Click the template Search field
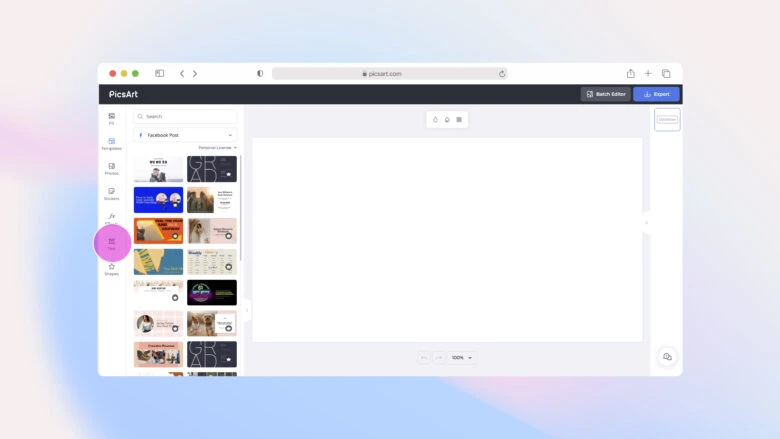The width and height of the screenshot is (780, 439). tap(185, 116)
